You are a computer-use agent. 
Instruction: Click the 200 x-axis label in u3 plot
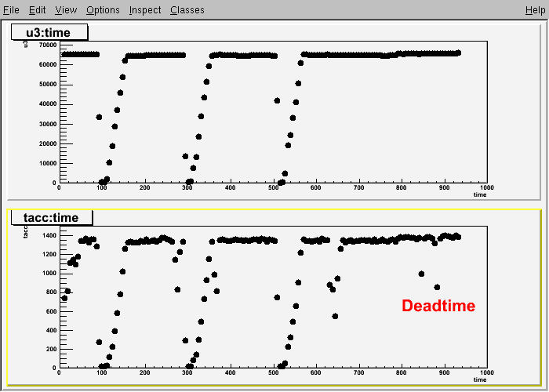(144, 187)
